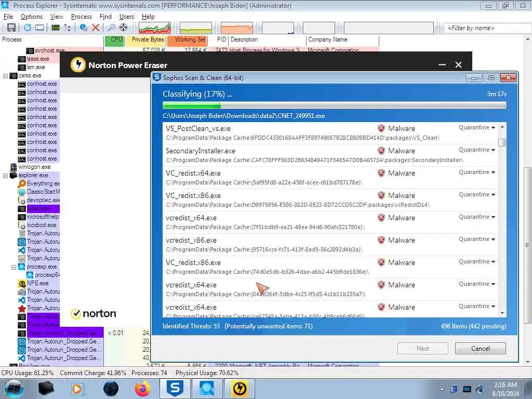
Task: Select the lsm.exe process row
Action: coord(36,67)
